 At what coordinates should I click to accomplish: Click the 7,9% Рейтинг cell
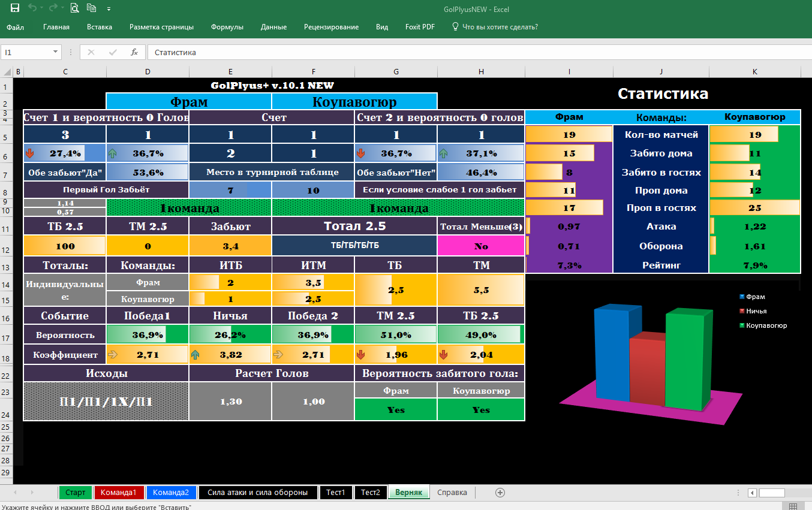click(754, 265)
